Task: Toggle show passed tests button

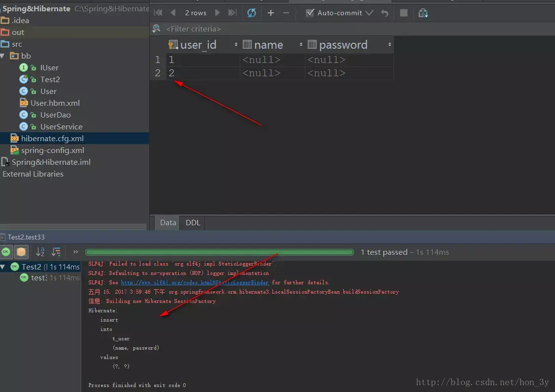Action: coord(6,252)
